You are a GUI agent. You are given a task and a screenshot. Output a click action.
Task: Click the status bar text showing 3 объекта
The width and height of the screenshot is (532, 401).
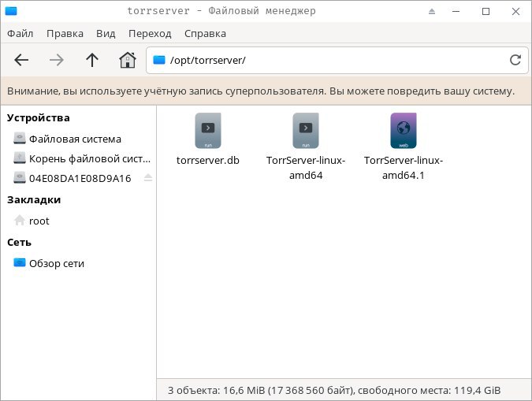[334, 390]
